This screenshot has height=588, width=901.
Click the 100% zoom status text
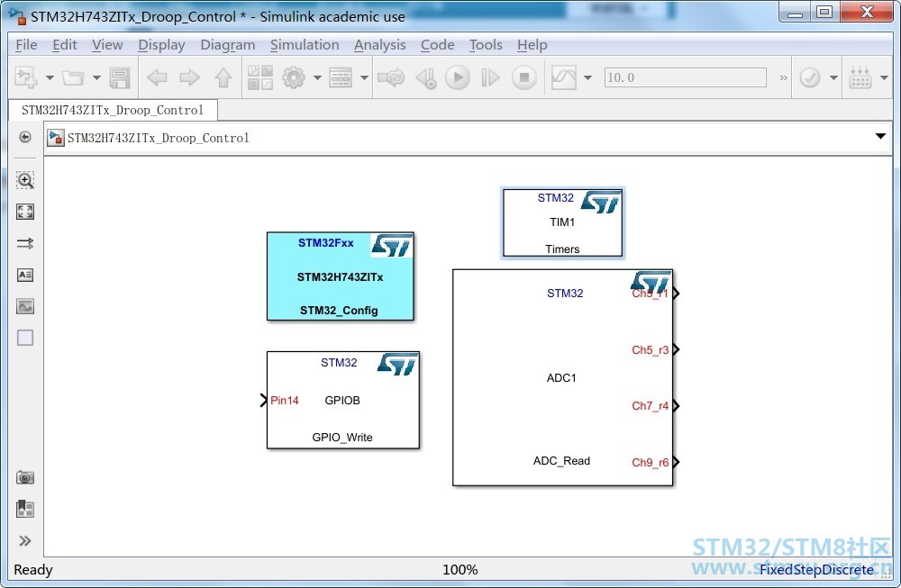click(460, 570)
